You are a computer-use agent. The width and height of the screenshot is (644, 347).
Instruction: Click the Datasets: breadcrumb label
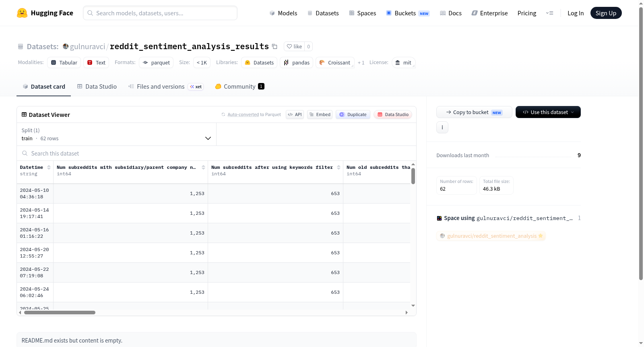point(43,46)
